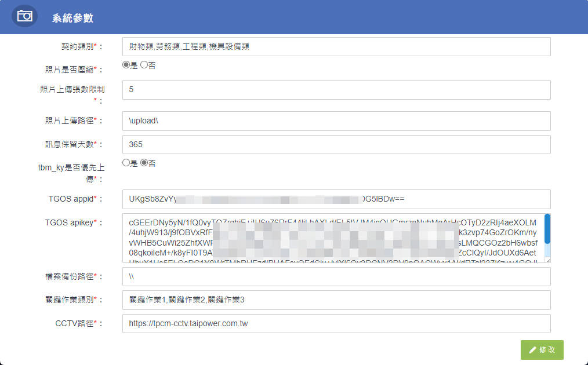Click the 訊息保留天數 field
This screenshot has width=588, height=365.
coord(336,144)
